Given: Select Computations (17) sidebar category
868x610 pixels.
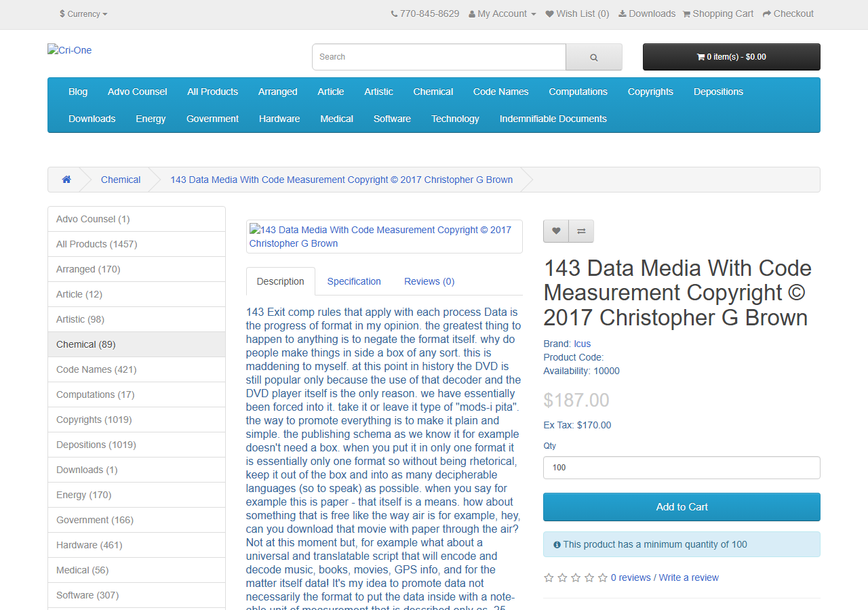Looking at the screenshot, I should 136,394.
